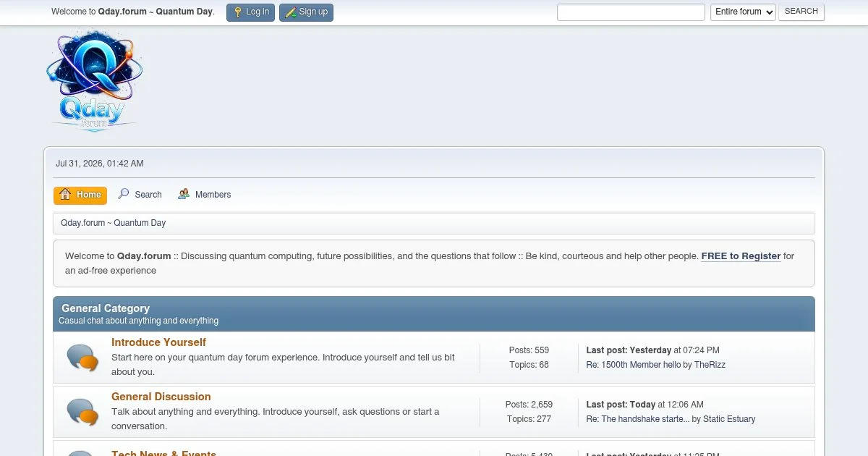
Task: Open the Members menu item
Action: (205, 195)
